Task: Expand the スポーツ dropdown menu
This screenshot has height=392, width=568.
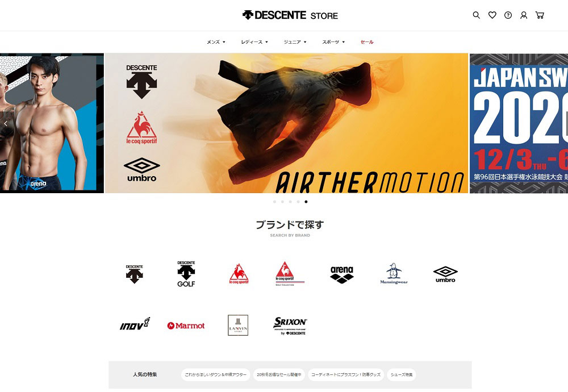Action: point(333,42)
